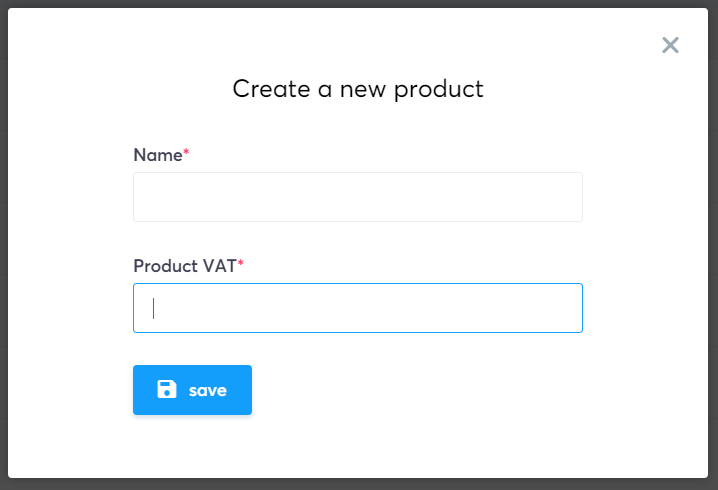This screenshot has width=718, height=490.
Task: Click the Product VAT label
Action: 185,266
